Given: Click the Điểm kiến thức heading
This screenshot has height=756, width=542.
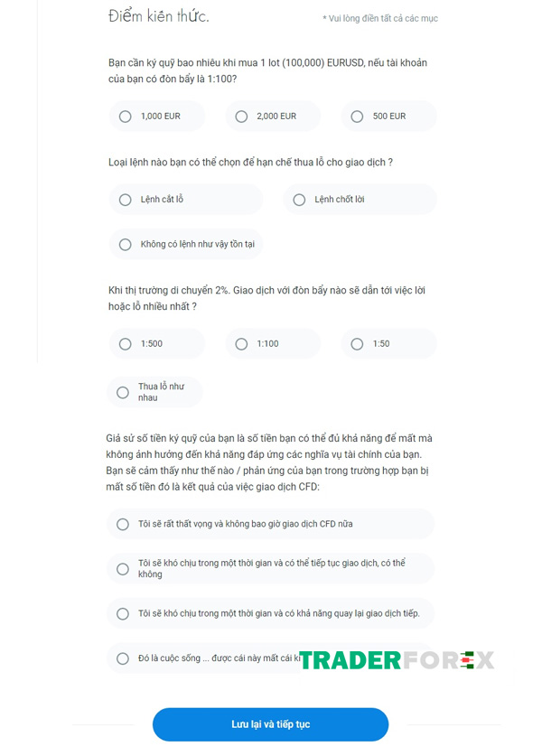Looking at the screenshot, I should (x=159, y=16).
